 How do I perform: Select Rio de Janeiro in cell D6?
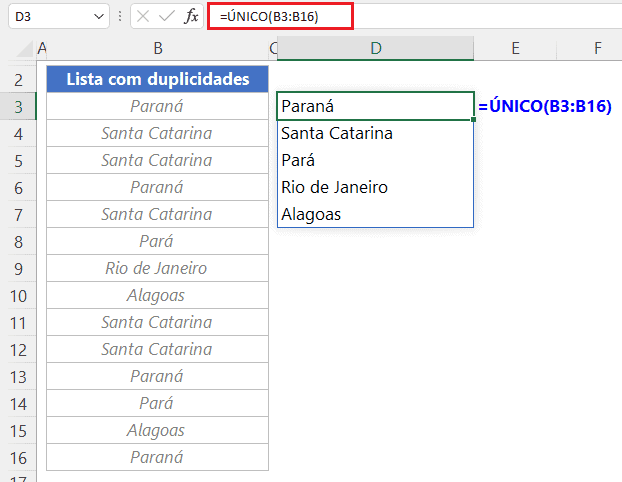click(375, 187)
